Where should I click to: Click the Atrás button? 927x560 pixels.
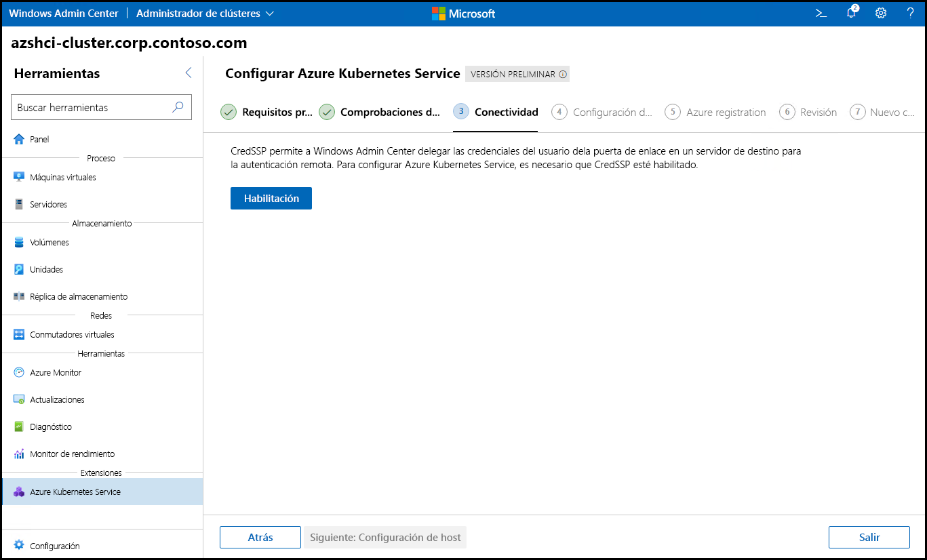click(x=260, y=537)
